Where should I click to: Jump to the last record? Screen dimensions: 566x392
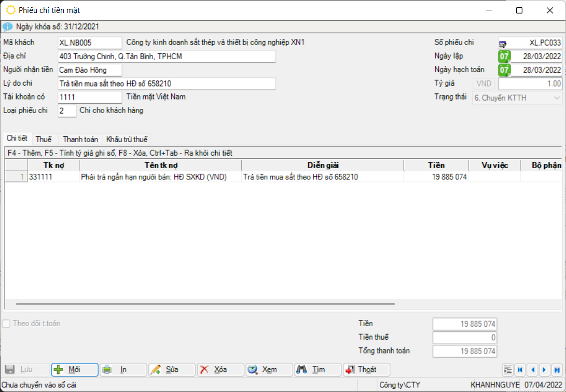pyautogui.click(x=557, y=370)
